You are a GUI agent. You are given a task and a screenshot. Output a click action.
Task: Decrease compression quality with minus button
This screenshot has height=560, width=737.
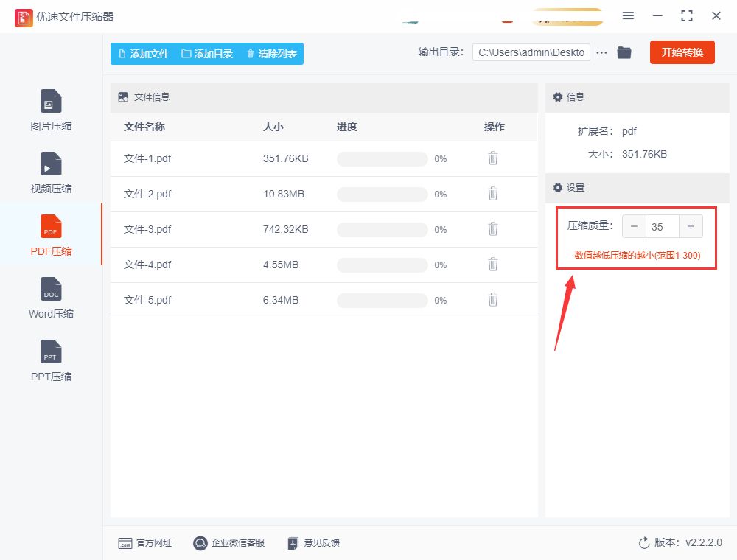634,226
